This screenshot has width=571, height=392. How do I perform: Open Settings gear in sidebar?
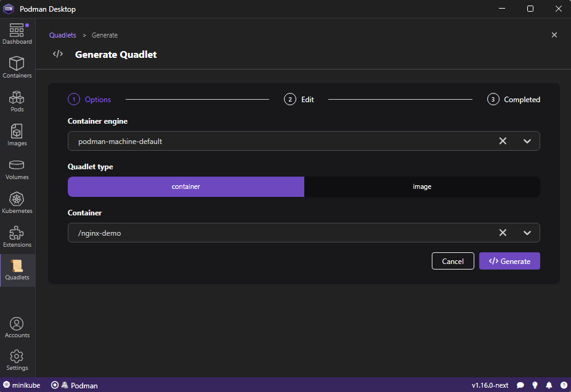[17, 360]
